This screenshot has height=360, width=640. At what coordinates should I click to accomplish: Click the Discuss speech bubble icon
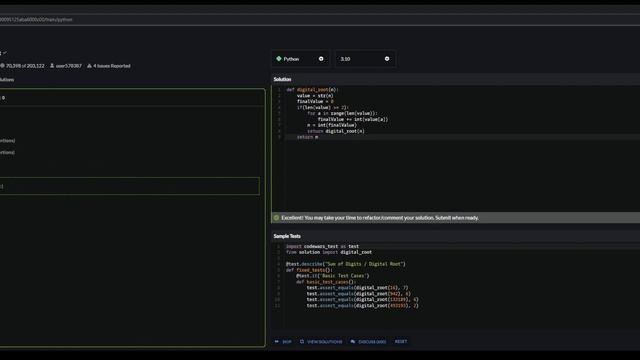coord(353,342)
